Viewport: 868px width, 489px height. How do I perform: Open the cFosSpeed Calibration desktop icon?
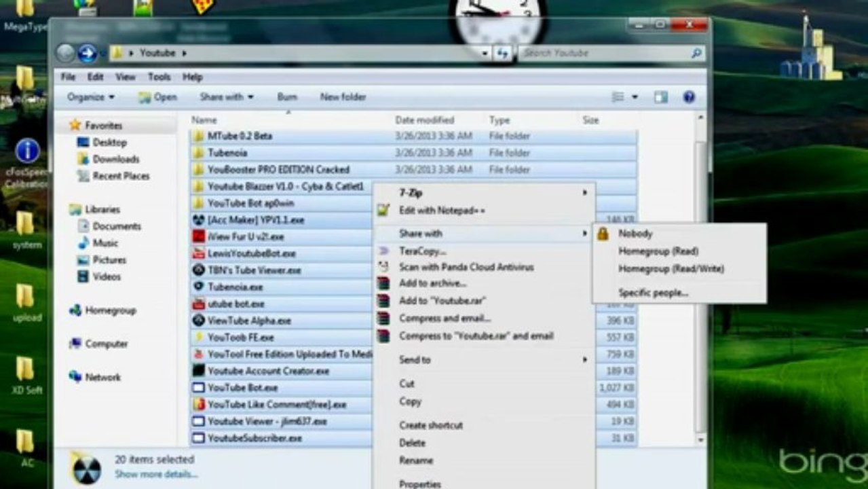pos(27,164)
